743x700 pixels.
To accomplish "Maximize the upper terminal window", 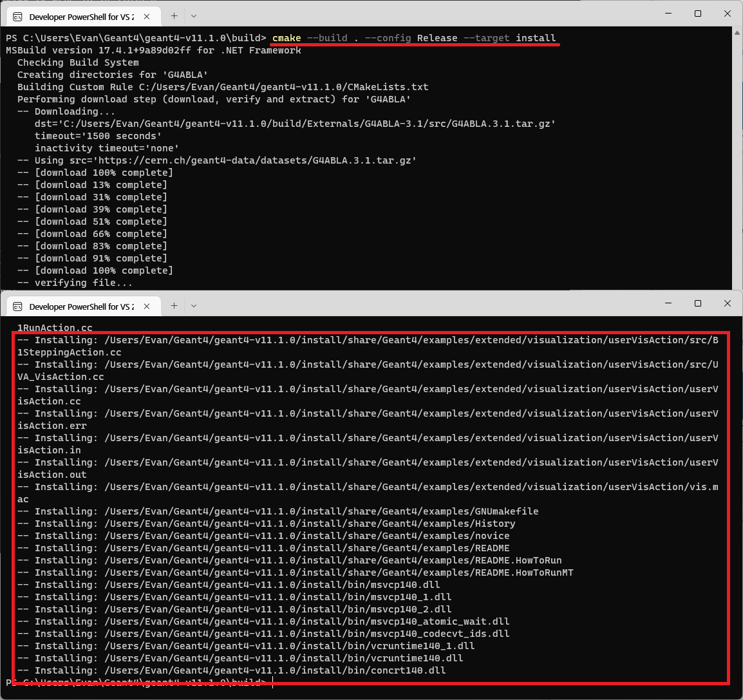I will (698, 14).
